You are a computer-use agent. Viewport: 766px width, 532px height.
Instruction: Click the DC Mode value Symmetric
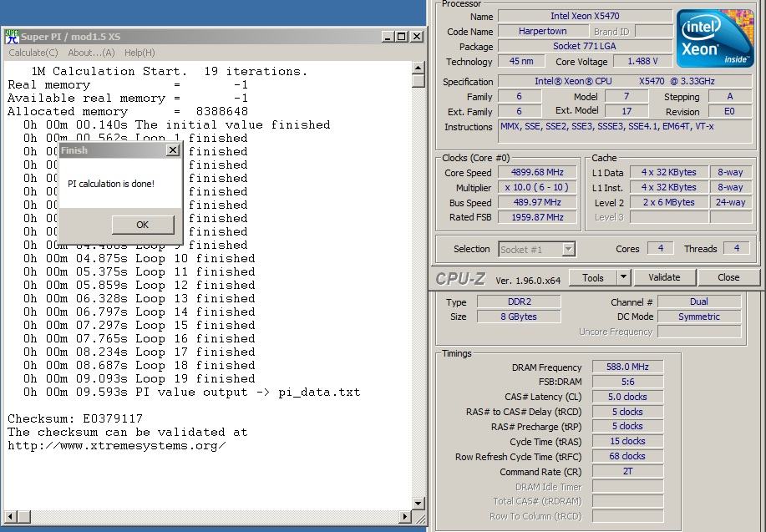[699, 317]
